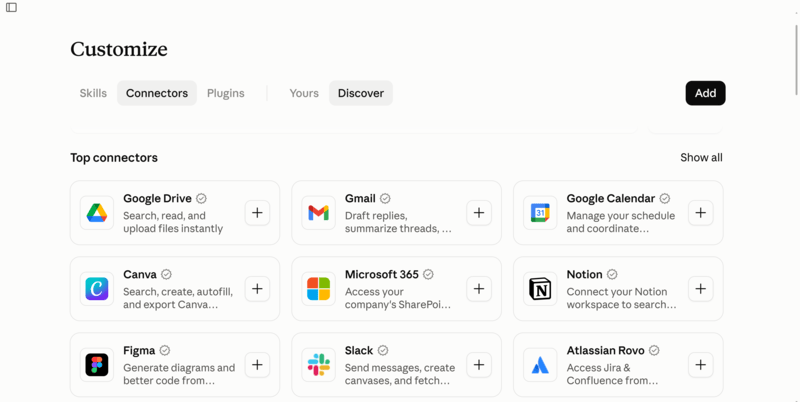This screenshot has width=800, height=402.
Task: Add the Notion connector with plus
Action: (x=701, y=289)
